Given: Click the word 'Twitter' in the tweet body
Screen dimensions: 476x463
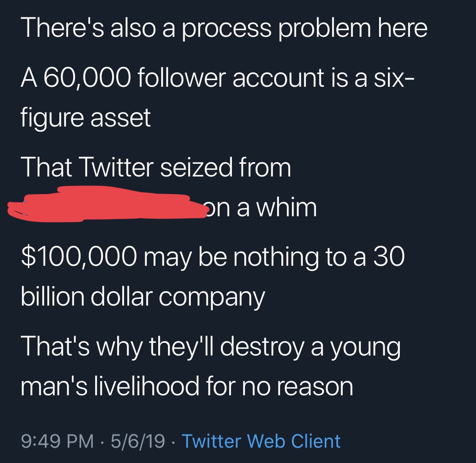Looking at the screenshot, I should [117, 167].
